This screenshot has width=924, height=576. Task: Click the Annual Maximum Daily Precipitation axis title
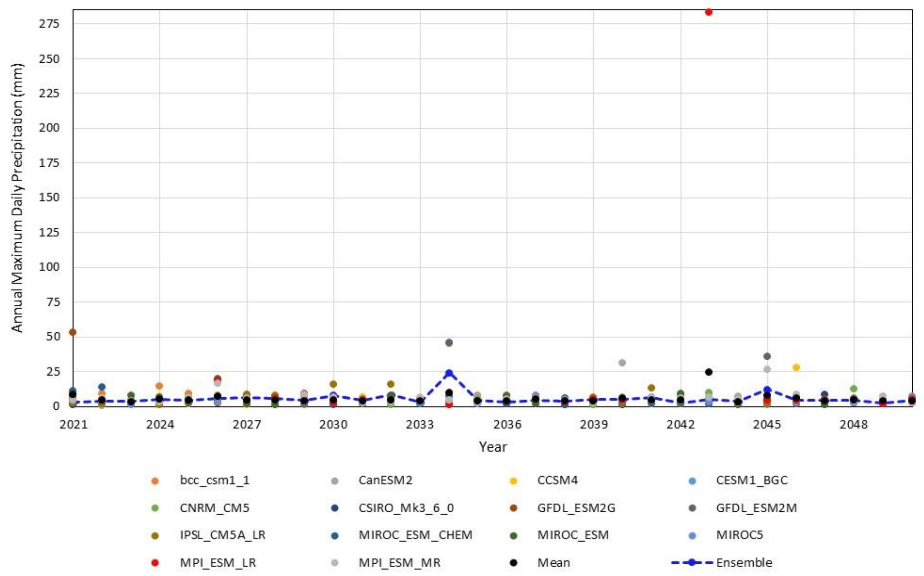tap(17, 198)
